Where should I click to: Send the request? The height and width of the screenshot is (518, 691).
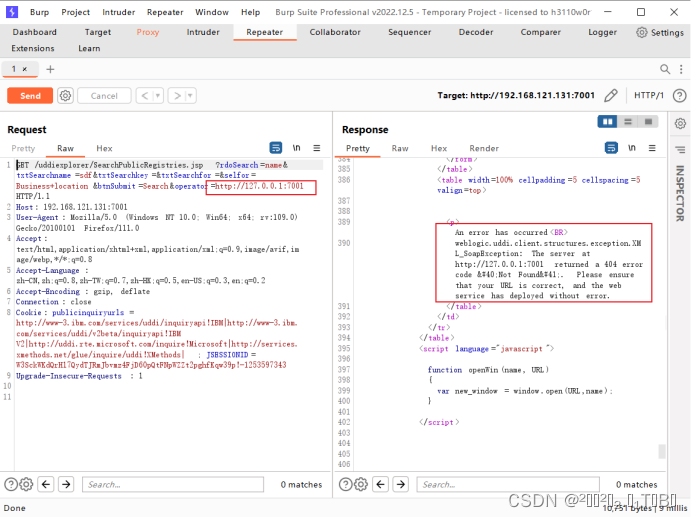click(x=30, y=96)
